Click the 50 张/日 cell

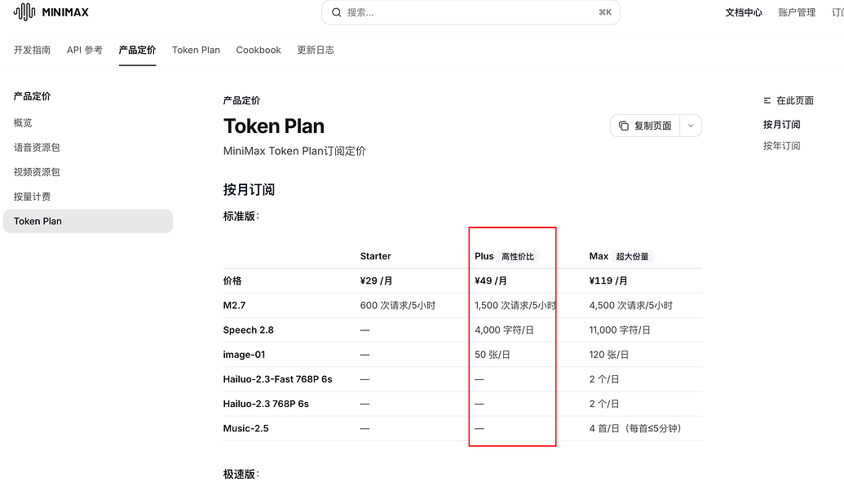point(493,355)
